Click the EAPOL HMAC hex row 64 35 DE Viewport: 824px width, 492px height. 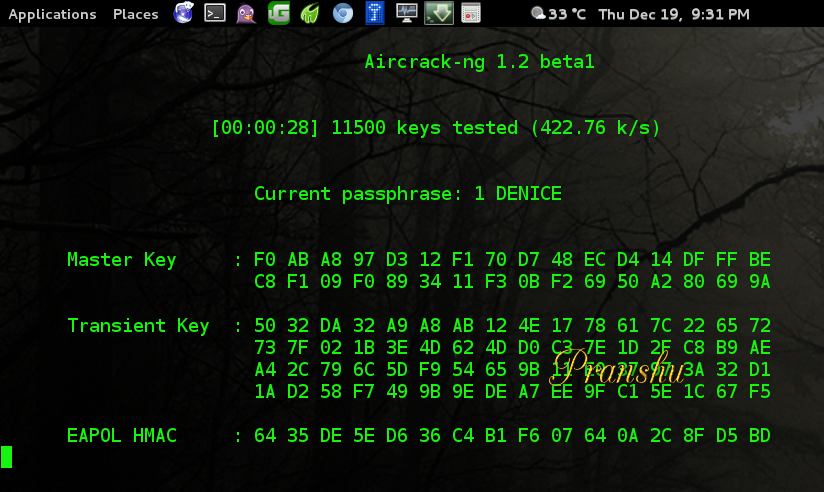click(x=512, y=436)
